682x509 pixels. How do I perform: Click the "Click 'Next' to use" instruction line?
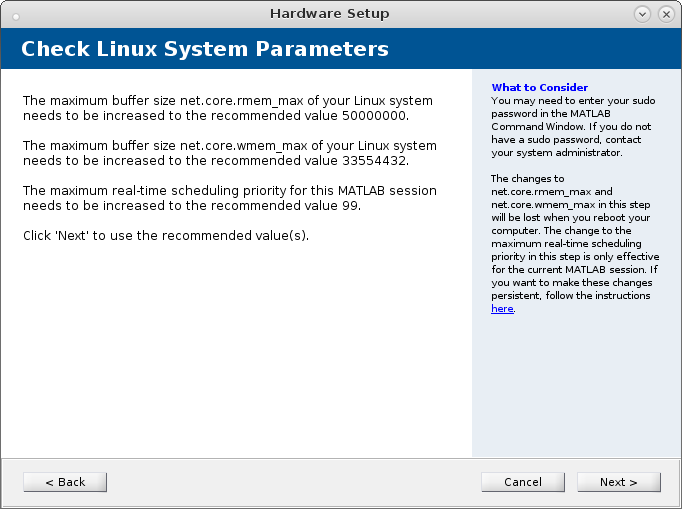[166, 235]
